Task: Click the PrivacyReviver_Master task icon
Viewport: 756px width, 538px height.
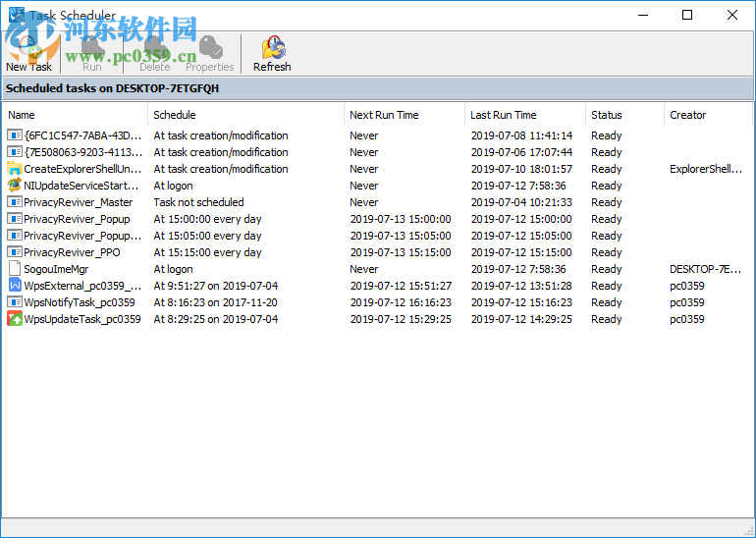Action: (15, 202)
